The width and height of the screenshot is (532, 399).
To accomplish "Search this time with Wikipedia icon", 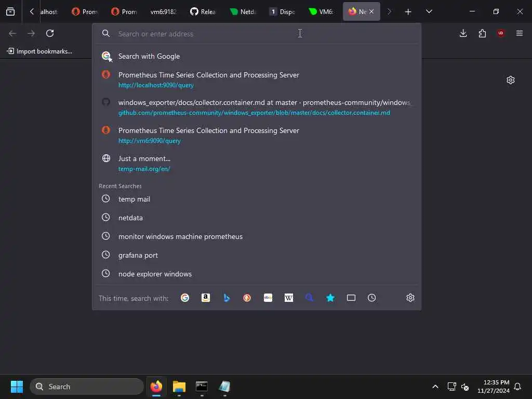I will (x=289, y=298).
